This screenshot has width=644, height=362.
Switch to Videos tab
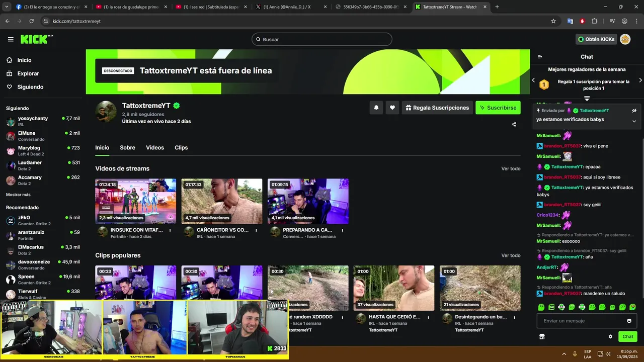(x=155, y=148)
